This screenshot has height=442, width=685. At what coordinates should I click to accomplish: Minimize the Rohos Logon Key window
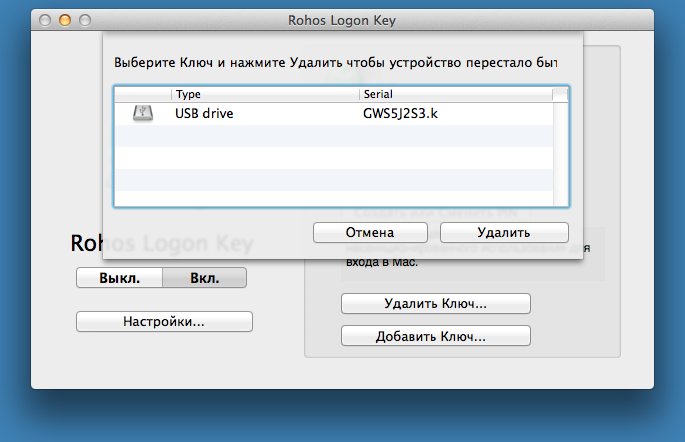tap(65, 20)
